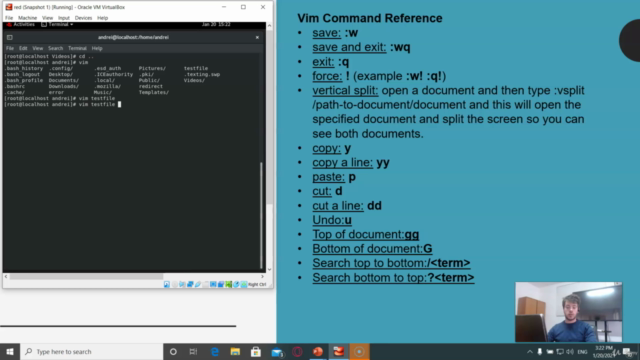Expand the Terminal app menu dropdown

tap(57, 24)
